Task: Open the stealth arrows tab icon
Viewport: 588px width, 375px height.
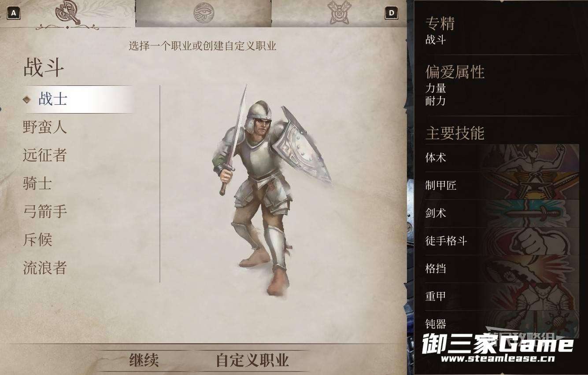Action: coord(339,12)
